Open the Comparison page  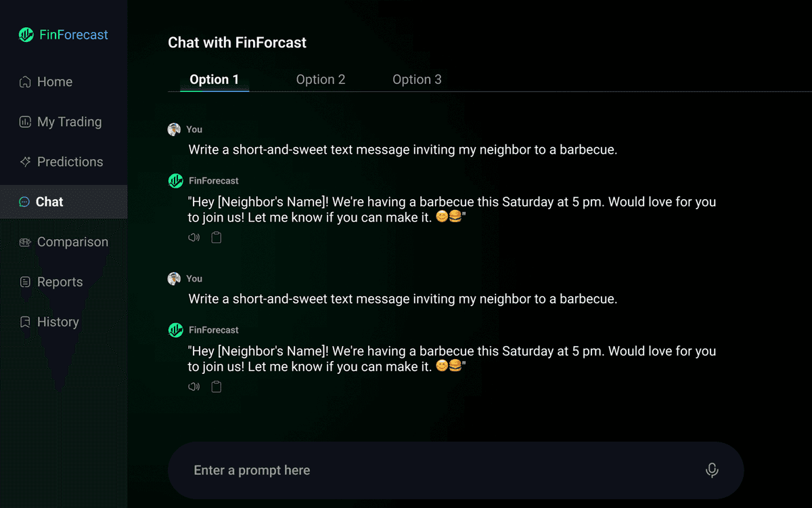pyautogui.click(x=72, y=242)
